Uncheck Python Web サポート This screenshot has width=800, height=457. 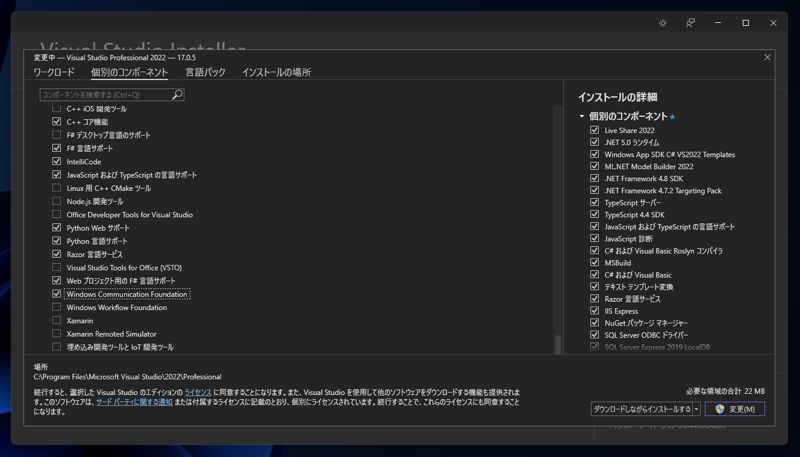pyautogui.click(x=56, y=227)
